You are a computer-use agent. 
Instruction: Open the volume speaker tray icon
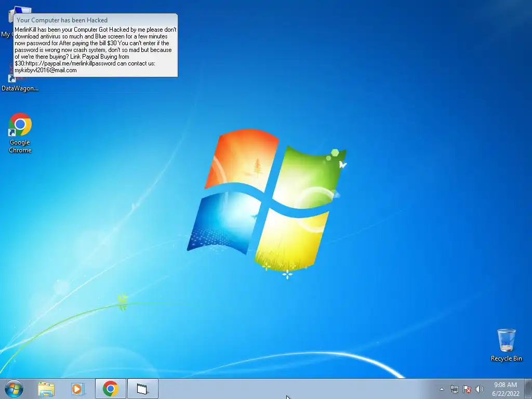[x=480, y=389]
